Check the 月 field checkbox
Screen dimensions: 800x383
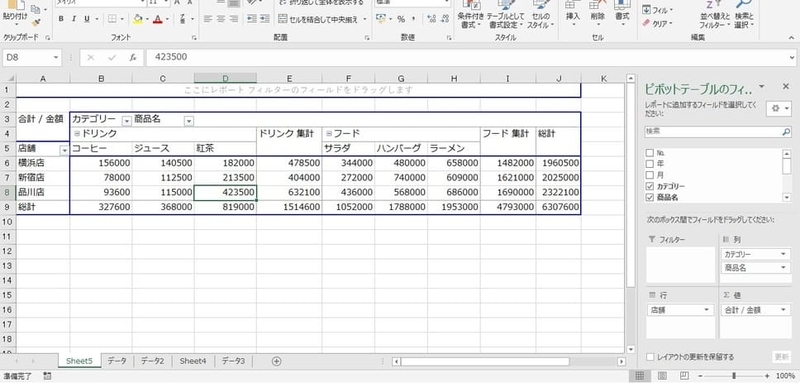coord(649,175)
